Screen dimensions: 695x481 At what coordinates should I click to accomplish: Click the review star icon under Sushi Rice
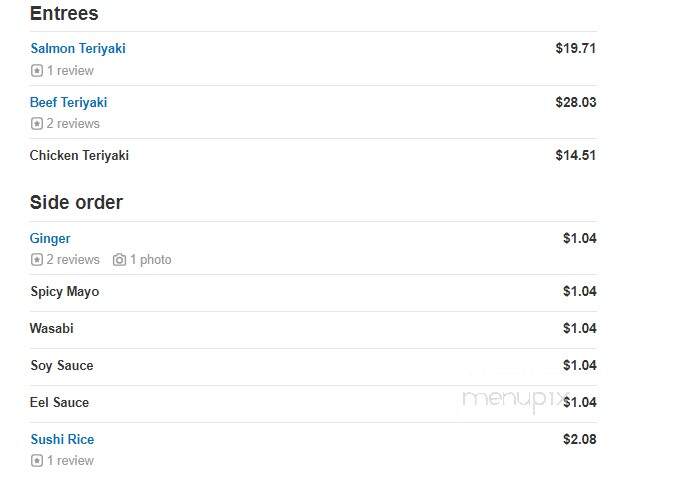pos(37,461)
